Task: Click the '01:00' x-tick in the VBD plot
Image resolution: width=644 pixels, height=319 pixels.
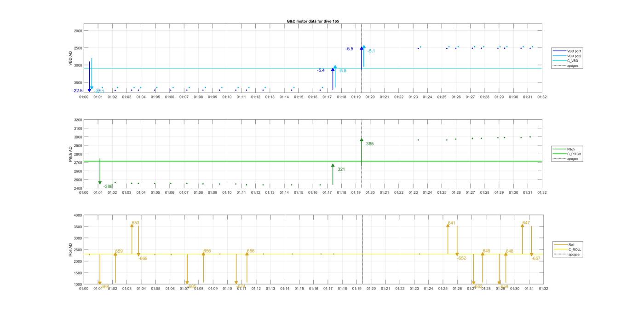Action: click(84, 97)
